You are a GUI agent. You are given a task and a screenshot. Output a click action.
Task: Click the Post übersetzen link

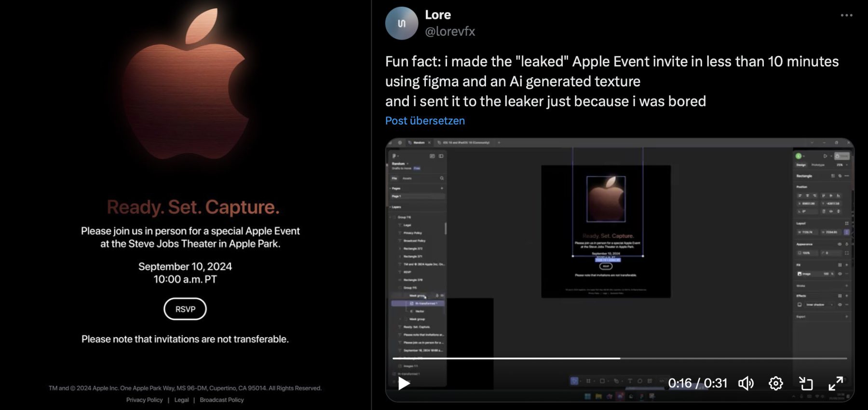pos(425,121)
